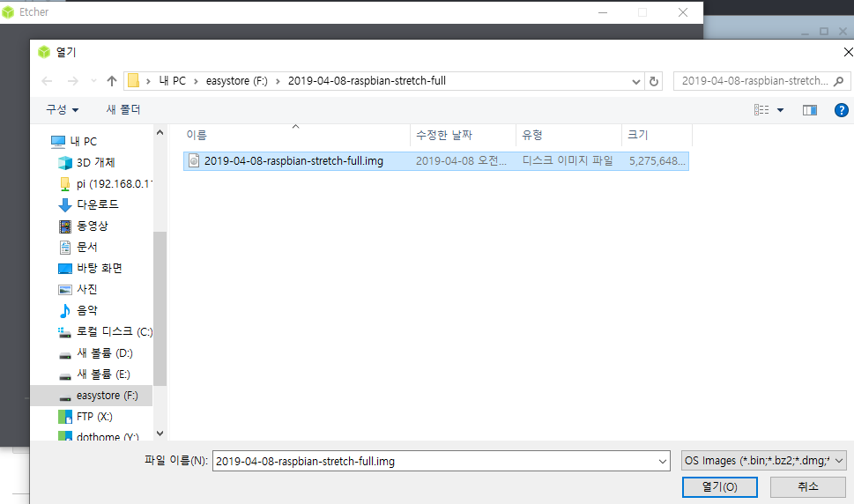Expand breadcrumb chevron after easystore (F:)
This screenshot has width=854, height=504.
coord(278,81)
